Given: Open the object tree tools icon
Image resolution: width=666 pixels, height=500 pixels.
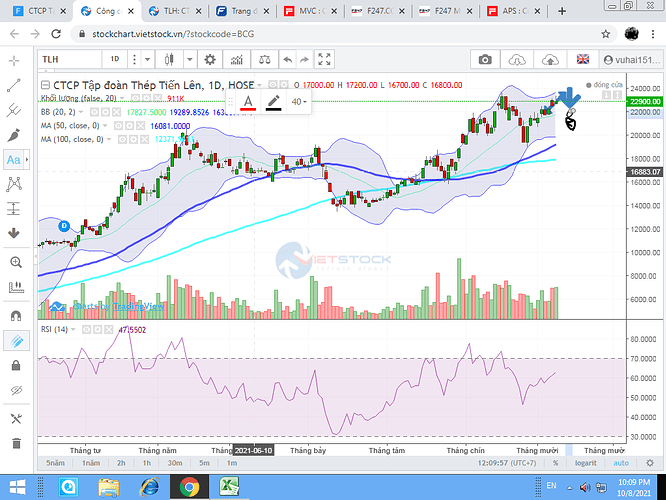Looking at the screenshot, I should click(x=16, y=419).
